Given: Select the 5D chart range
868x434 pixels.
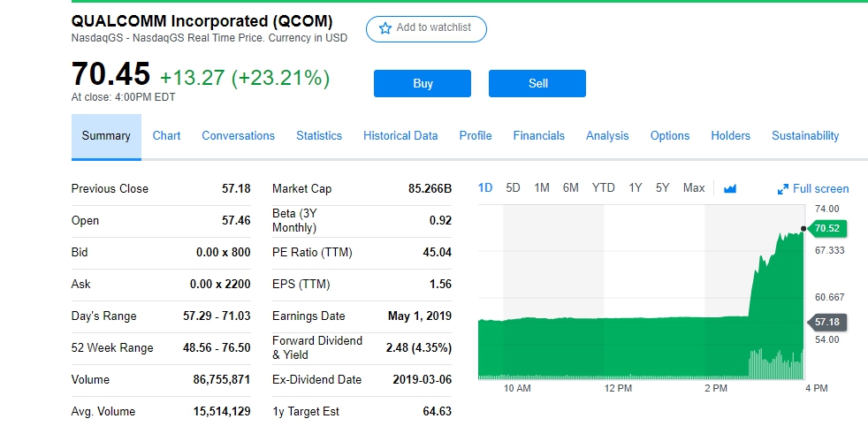Looking at the screenshot, I should click(x=514, y=188).
